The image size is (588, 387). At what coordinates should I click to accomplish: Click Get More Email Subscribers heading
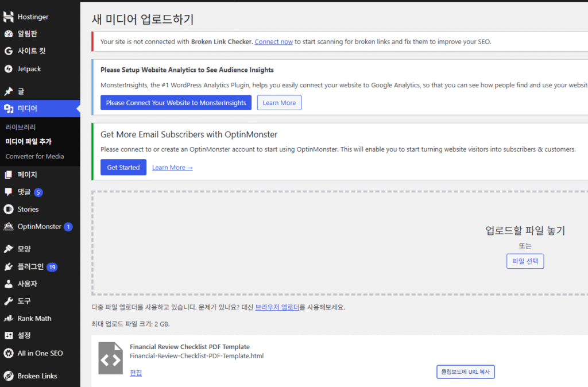(189, 134)
